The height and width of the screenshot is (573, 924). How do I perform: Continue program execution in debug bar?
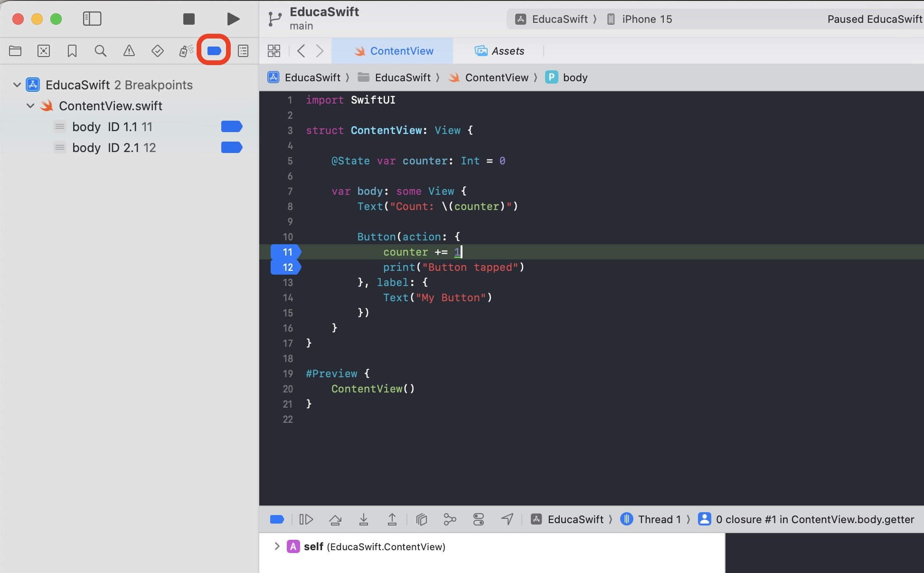click(x=306, y=519)
